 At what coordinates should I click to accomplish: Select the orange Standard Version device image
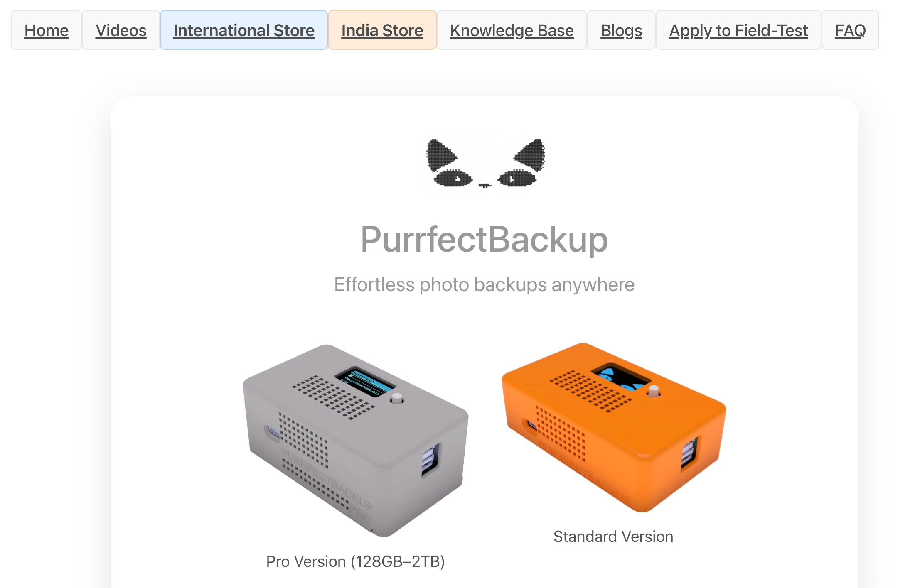coord(613,427)
